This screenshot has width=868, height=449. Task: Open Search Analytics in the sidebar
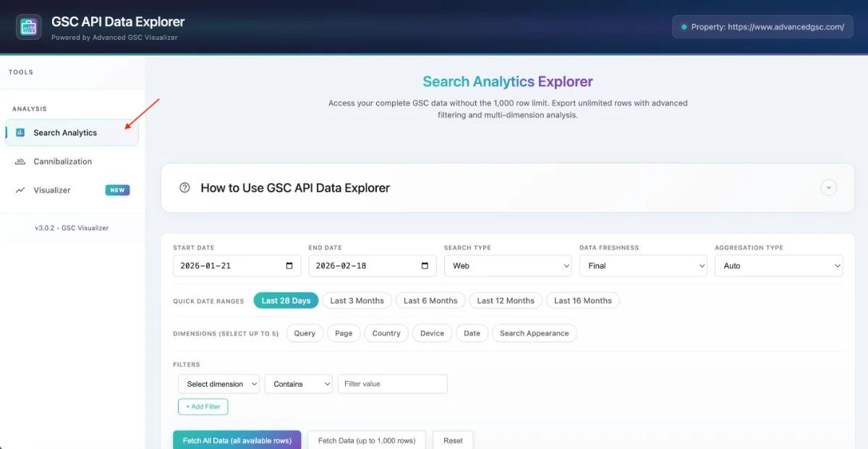72,133
